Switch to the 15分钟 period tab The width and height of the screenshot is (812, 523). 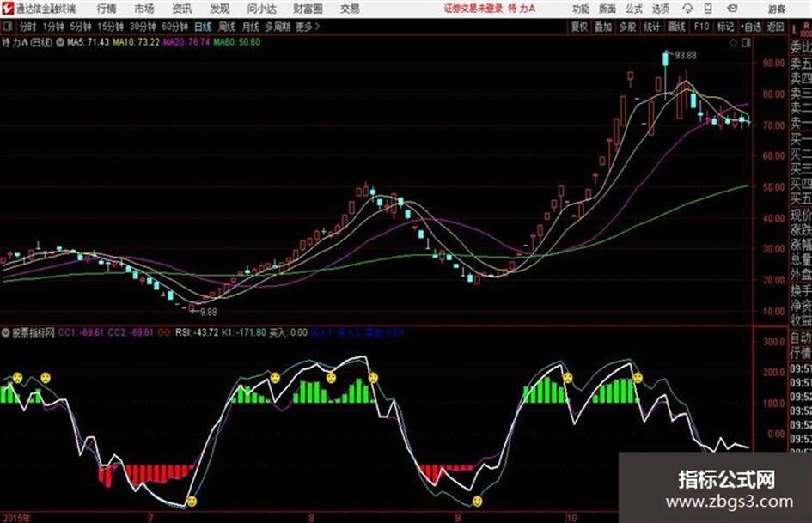point(110,27)
